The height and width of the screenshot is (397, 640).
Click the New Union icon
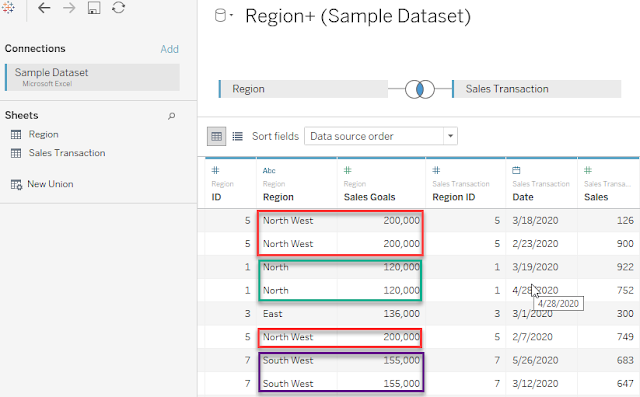(x=16, y=184)
